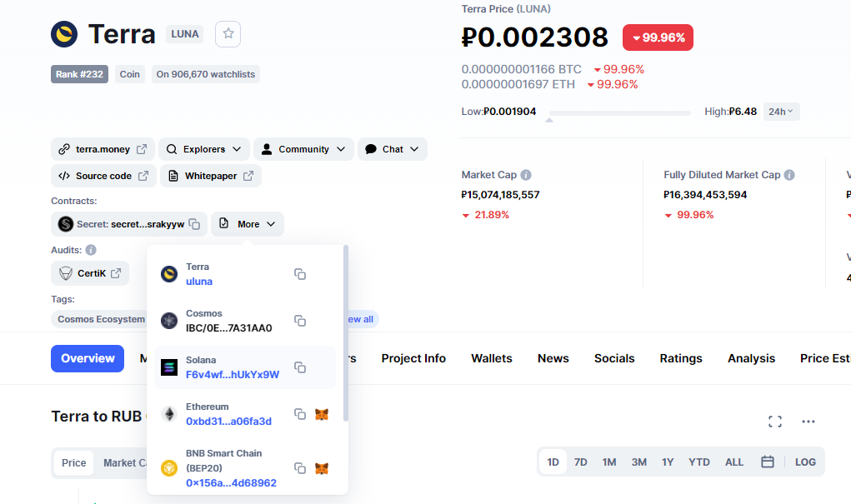Select the 1Y chart range
851x504 pixels.
668,462
